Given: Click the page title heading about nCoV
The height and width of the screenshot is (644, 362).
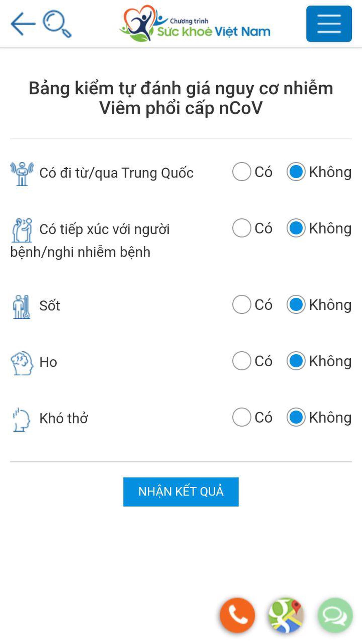Looking at the screenshot, I should tap(181, 98).
